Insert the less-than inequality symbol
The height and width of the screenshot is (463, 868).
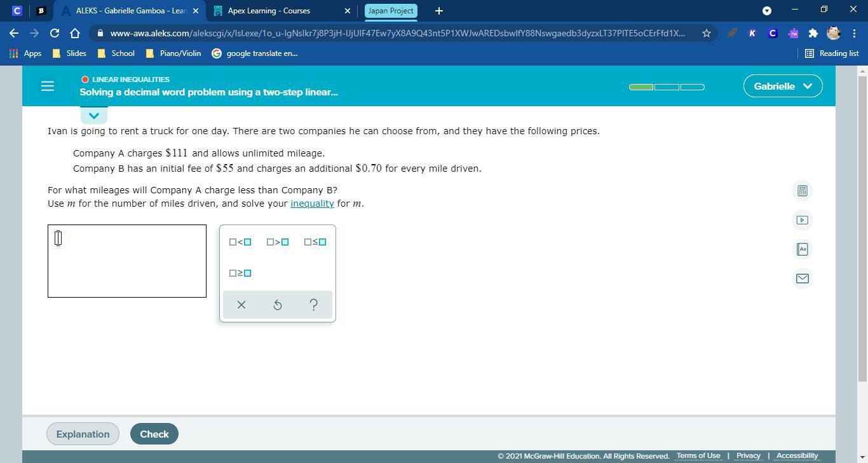pyautogui.click(x=240, y=242)
